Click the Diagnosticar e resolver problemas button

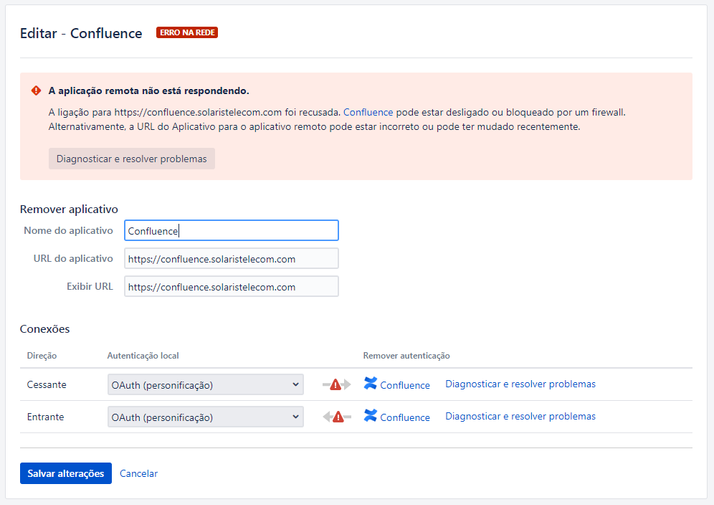click(132, 158)
